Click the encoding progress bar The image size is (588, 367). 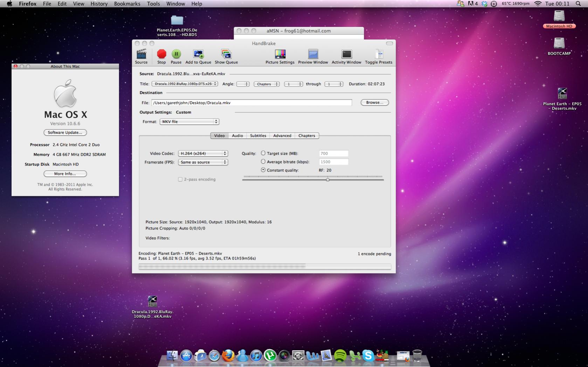point(265,267)
